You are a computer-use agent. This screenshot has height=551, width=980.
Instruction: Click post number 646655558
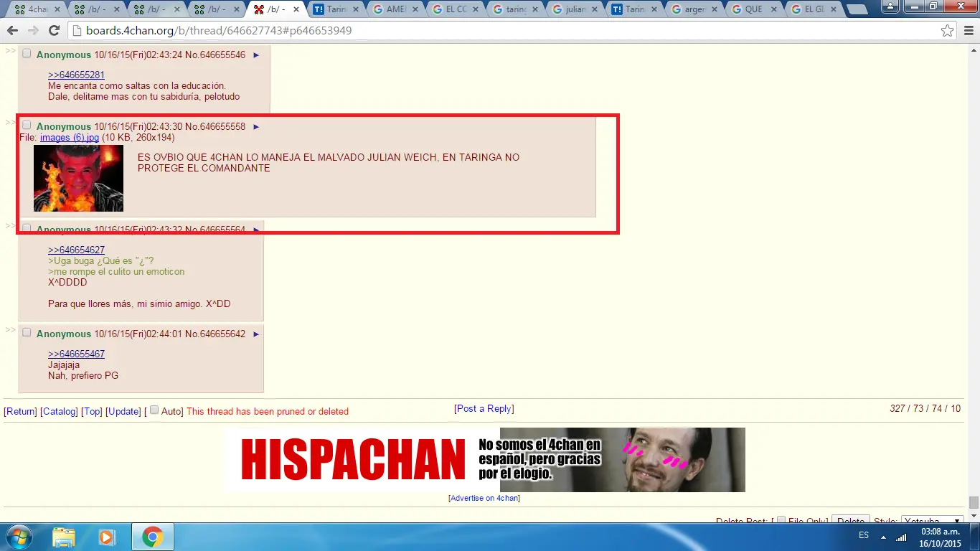click(222, 127)
